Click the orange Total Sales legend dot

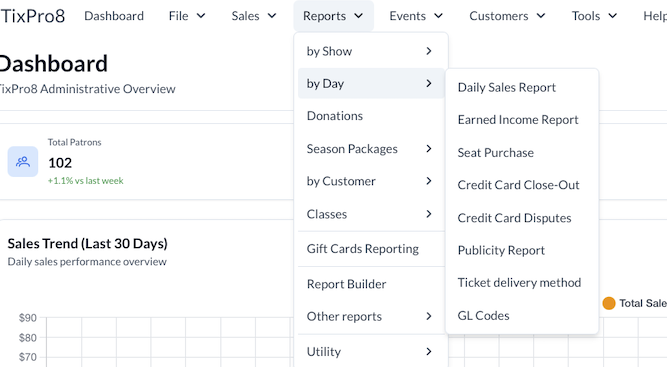tap(609, 303)
